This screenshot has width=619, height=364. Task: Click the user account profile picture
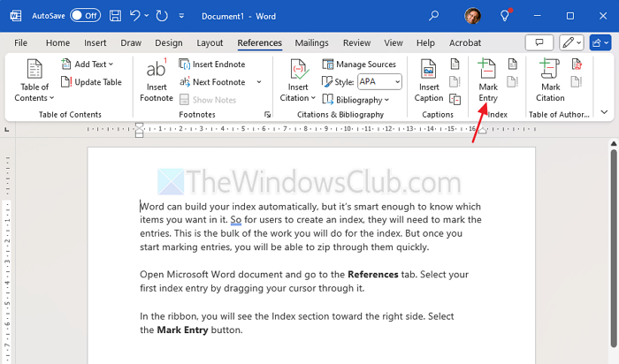[472, 16]
